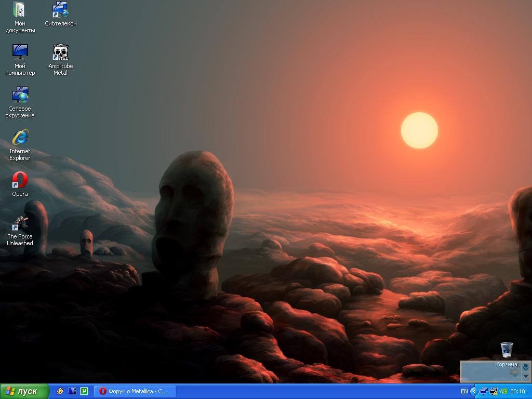Launch Internet Explorer from the desktop
532x399 pixels.
(x=20, y=138)
